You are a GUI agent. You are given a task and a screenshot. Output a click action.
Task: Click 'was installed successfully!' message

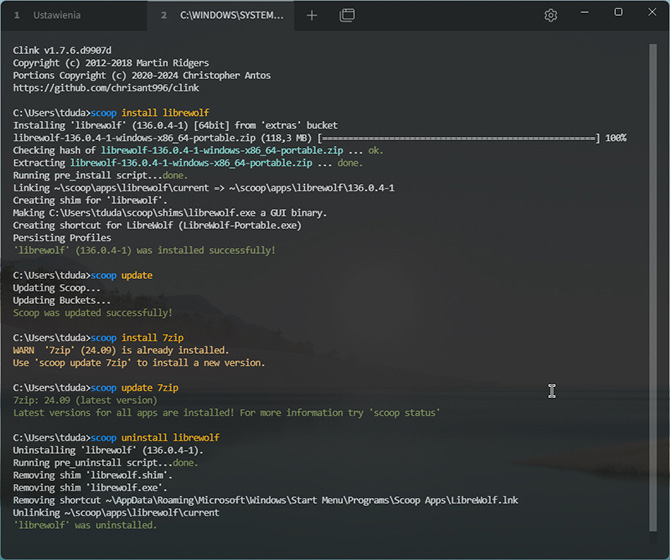[x=144, y=250]
